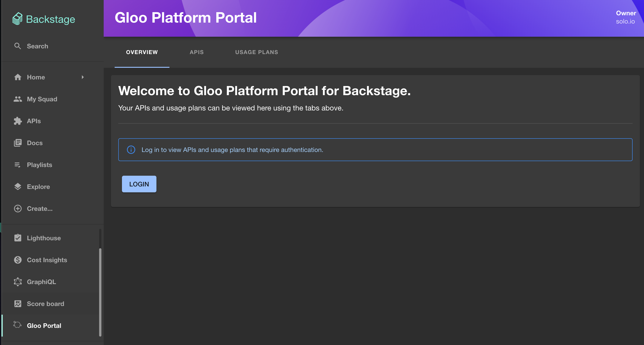Viewport: 644px width, 345px height.
Task: Click the Search magnifier icon
Action: [18, 46]
